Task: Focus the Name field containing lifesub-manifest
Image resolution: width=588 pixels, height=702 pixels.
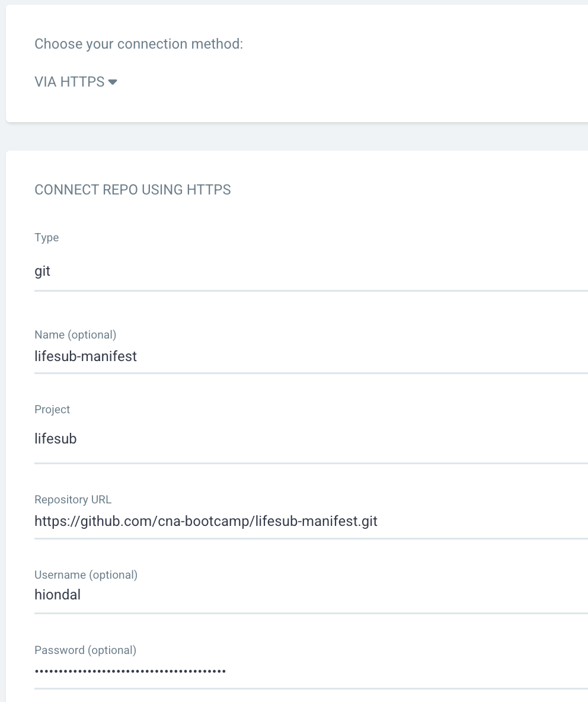Action: (x=308, y=356)
